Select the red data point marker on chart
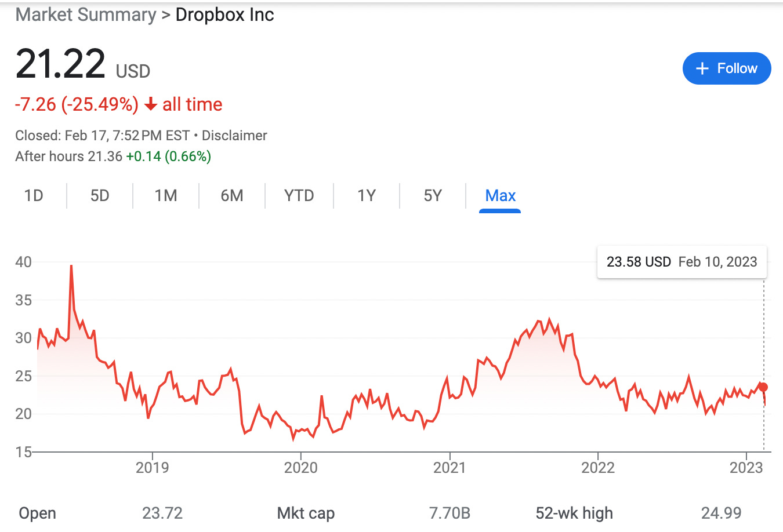The height and width of the screenshot is (532, 783). point(763,386)
